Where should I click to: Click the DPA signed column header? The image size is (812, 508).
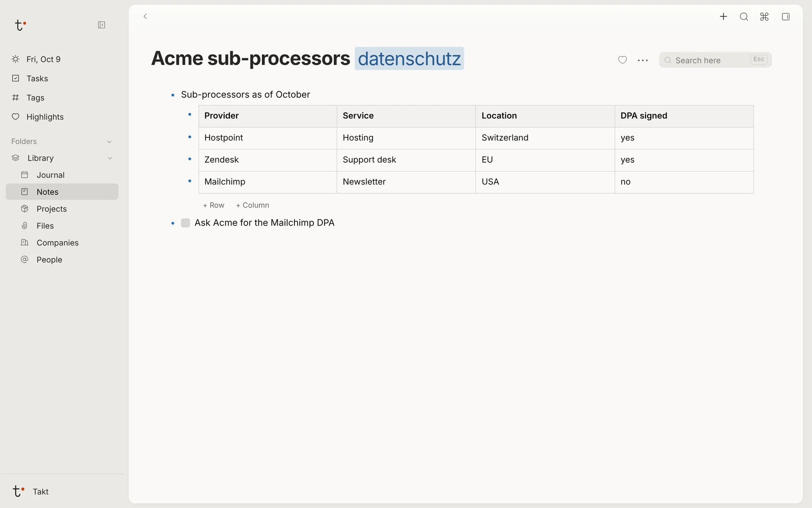[684, 116]
